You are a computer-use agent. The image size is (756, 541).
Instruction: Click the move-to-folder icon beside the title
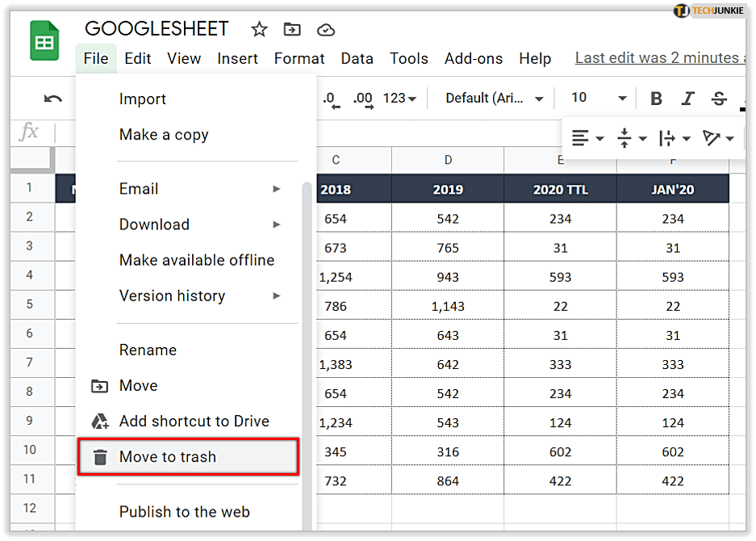[292, 30]
